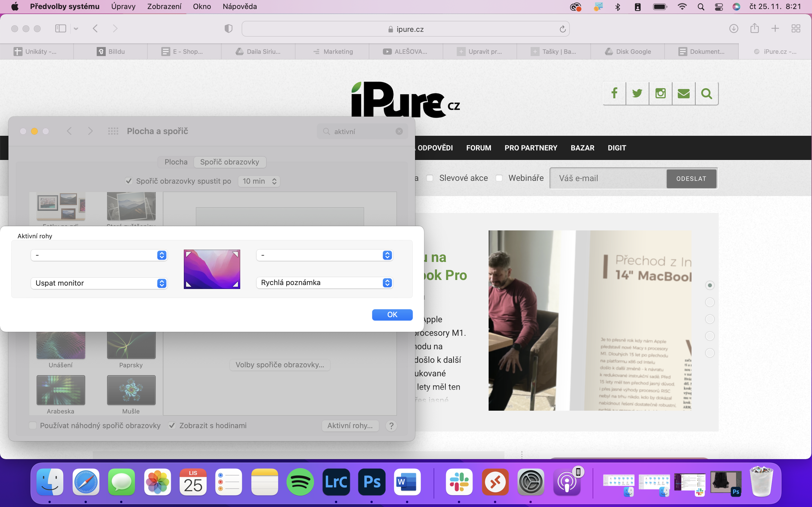The width and height of the screenshot is (812, 507).
Task: Open Spotify from the Dock
Action: point(300,482)
